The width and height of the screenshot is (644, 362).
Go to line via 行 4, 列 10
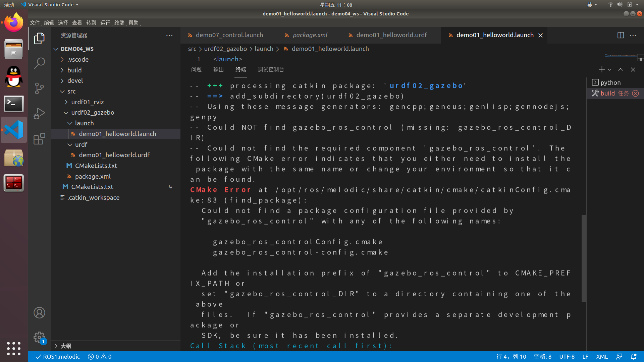(x=511, y=357)
